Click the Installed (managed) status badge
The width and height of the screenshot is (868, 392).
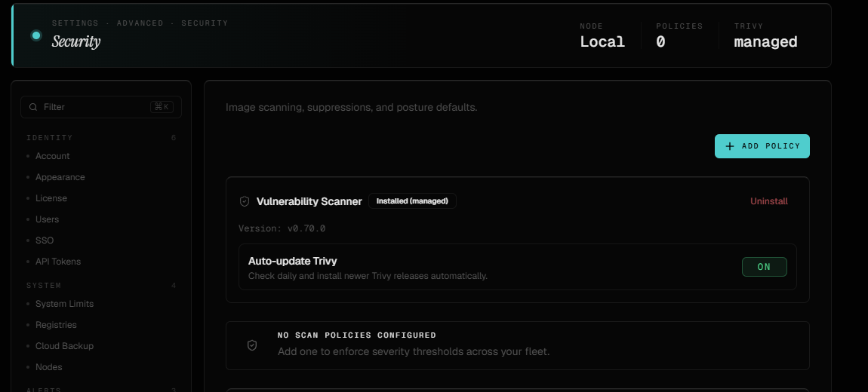coord(412,201)
